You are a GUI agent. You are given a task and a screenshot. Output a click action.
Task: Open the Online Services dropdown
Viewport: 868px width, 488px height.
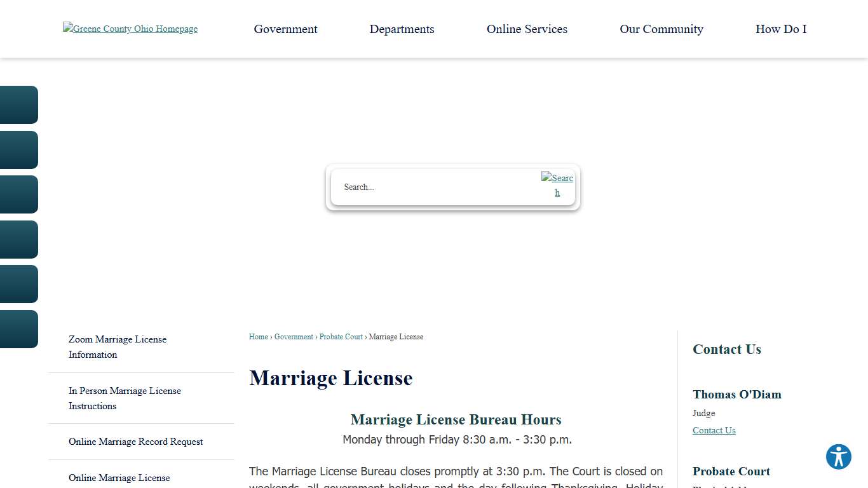(526, 29)
